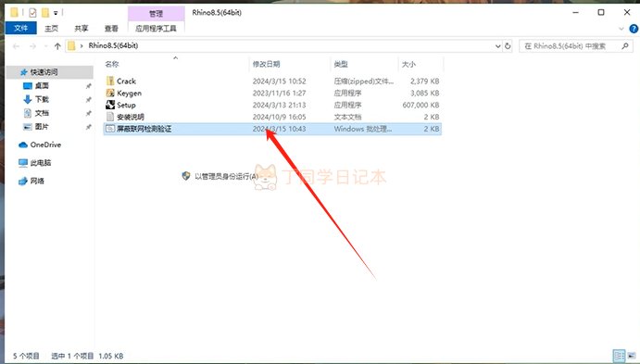Click the 3,085 KB size cell

(x=424, y=93)
